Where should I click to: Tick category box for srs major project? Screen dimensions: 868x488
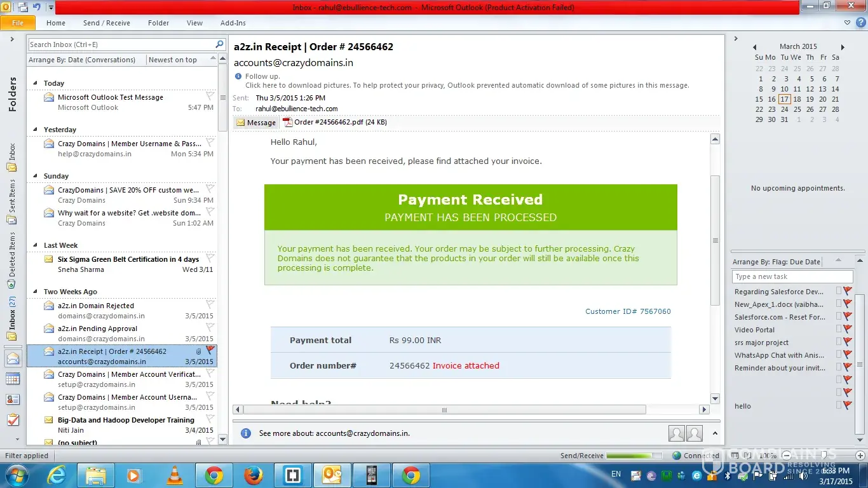tap(838, 342)
